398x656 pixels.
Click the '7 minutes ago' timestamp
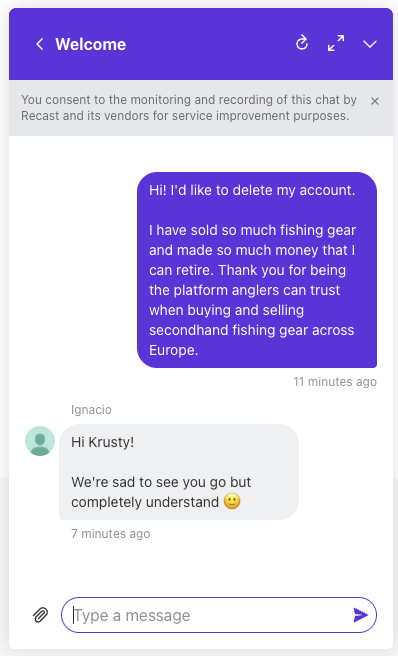click(110, 534)
